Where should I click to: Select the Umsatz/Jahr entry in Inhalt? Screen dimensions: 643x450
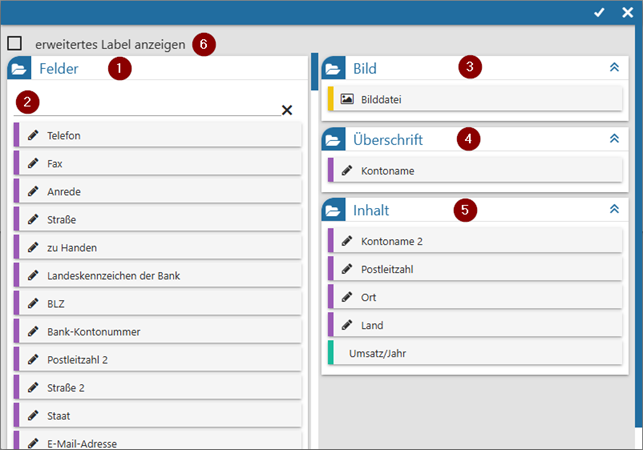(x=475, y=353)
